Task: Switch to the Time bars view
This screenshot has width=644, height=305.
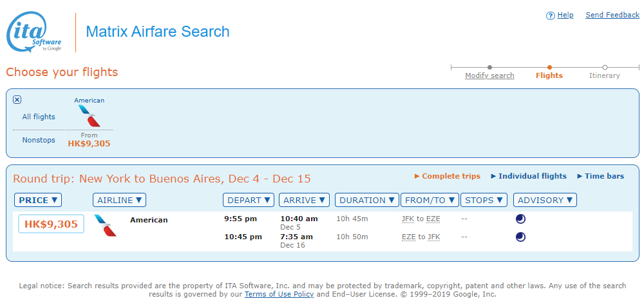Action: coord(601,176)
